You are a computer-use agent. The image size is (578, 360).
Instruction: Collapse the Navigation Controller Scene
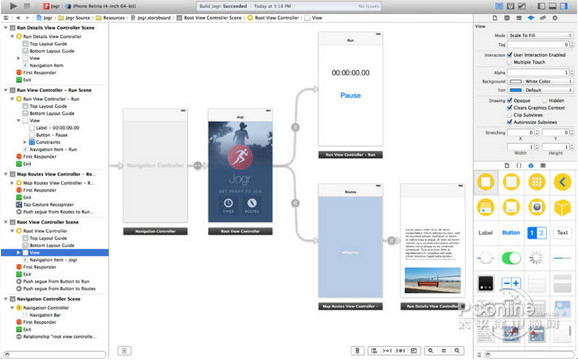[6, 299]
